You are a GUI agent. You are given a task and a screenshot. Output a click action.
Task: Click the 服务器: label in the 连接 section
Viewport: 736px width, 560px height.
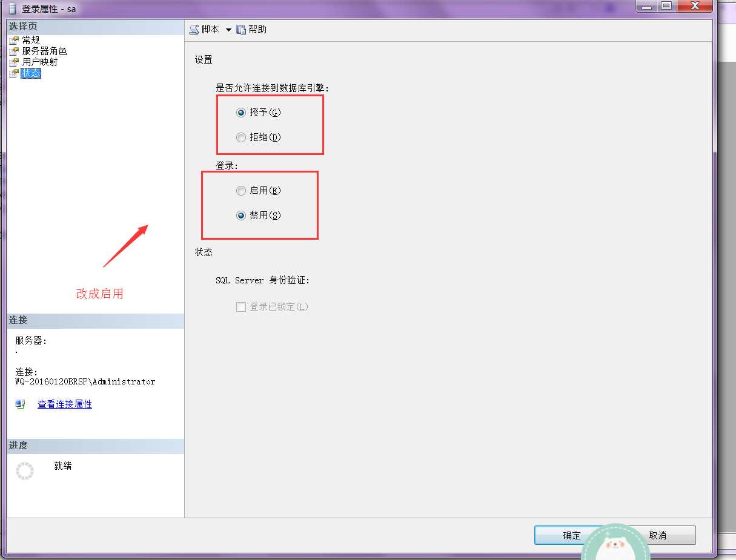[31, 341]
